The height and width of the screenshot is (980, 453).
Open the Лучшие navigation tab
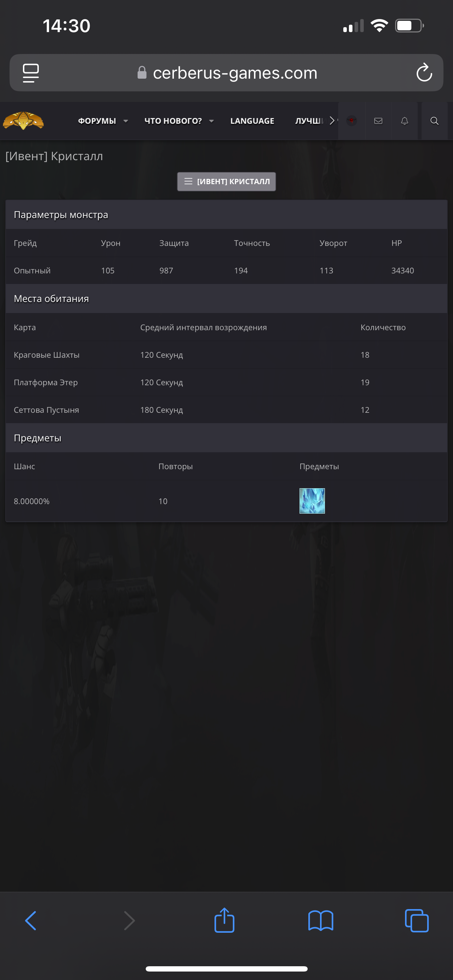pos(309,121)
